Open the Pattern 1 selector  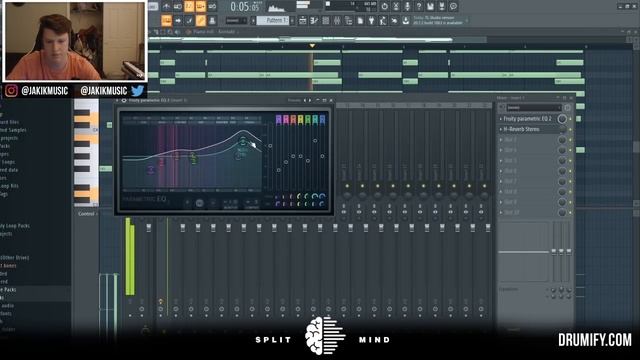coord(273,20)
